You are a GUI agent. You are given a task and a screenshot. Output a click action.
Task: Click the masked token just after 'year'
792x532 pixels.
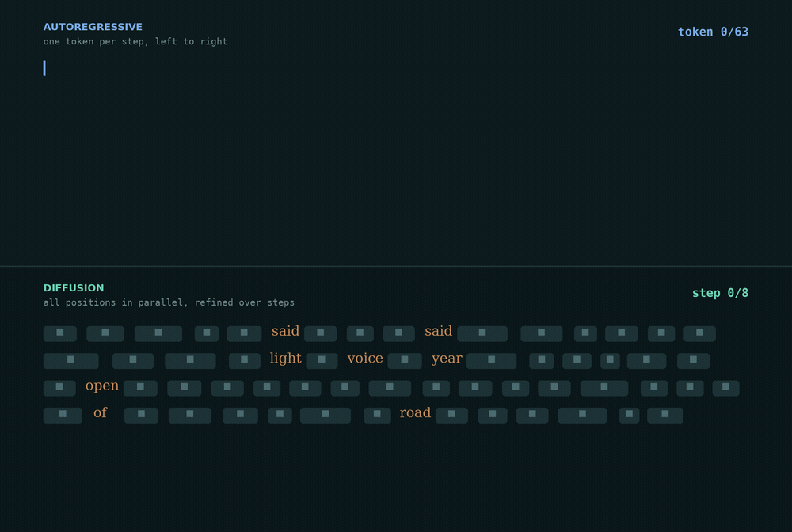click(x=492, y=361)
